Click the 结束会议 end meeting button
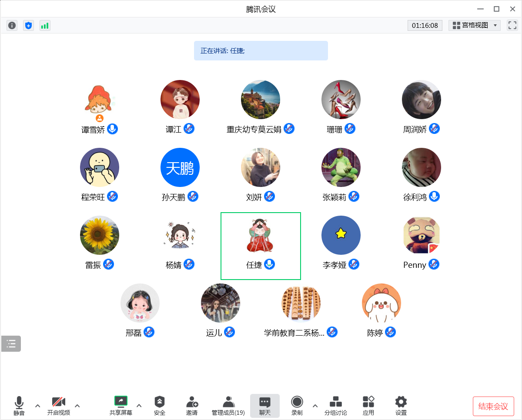522x420 pixels. click(493, 406)
